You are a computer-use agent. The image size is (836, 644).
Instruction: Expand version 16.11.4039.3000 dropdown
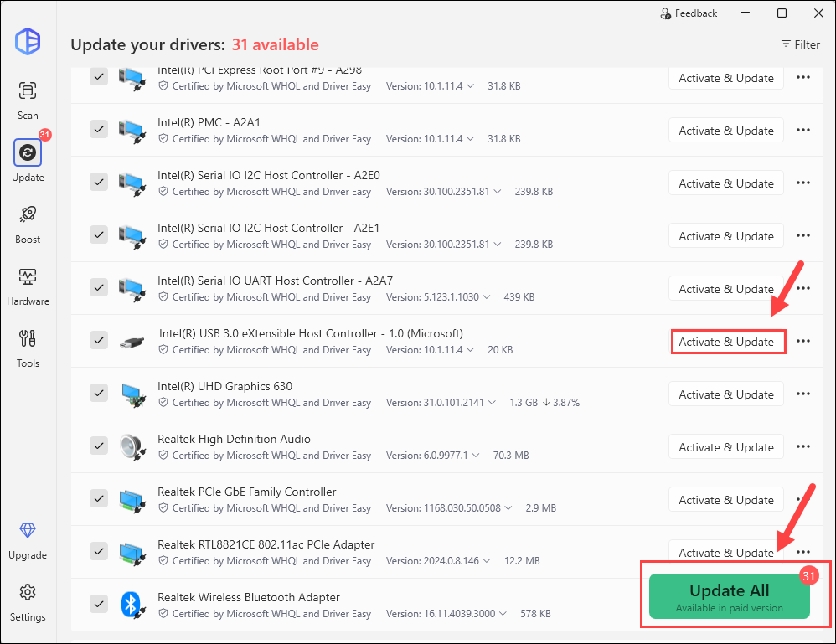click(503, 614)
